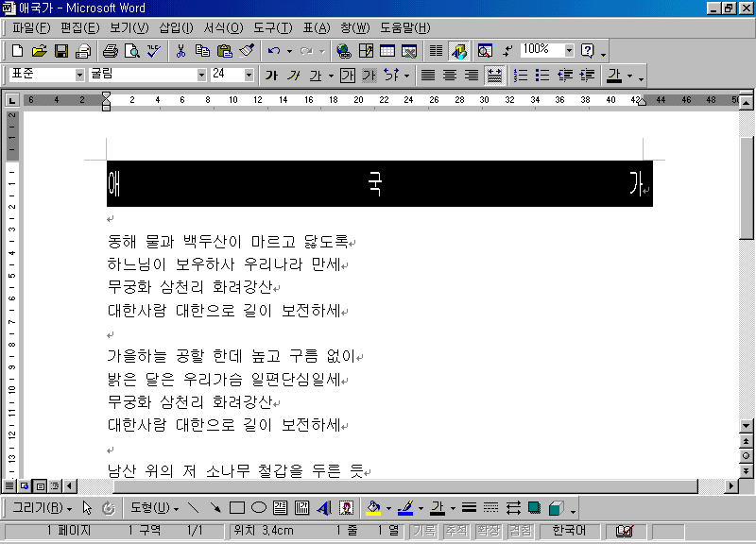Open the 편집(E) menu
The height and width of the screenshot is (544, 756).
tap(80, 28)
